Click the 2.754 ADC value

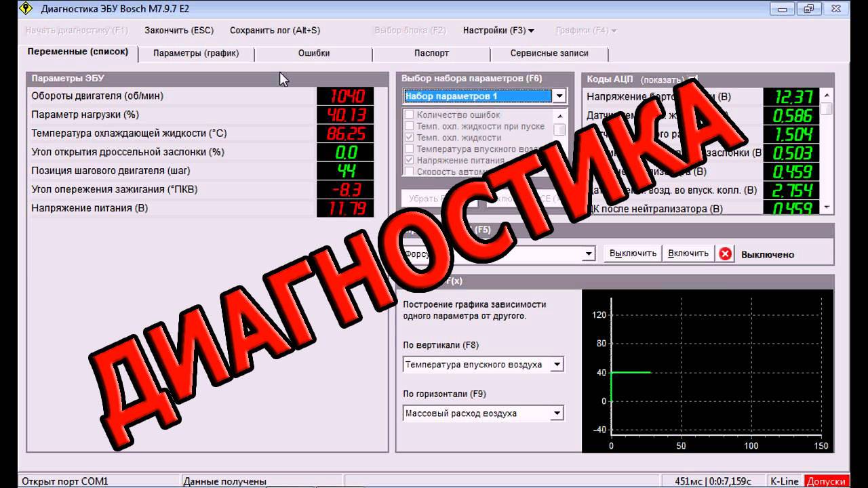coord(791,190)
